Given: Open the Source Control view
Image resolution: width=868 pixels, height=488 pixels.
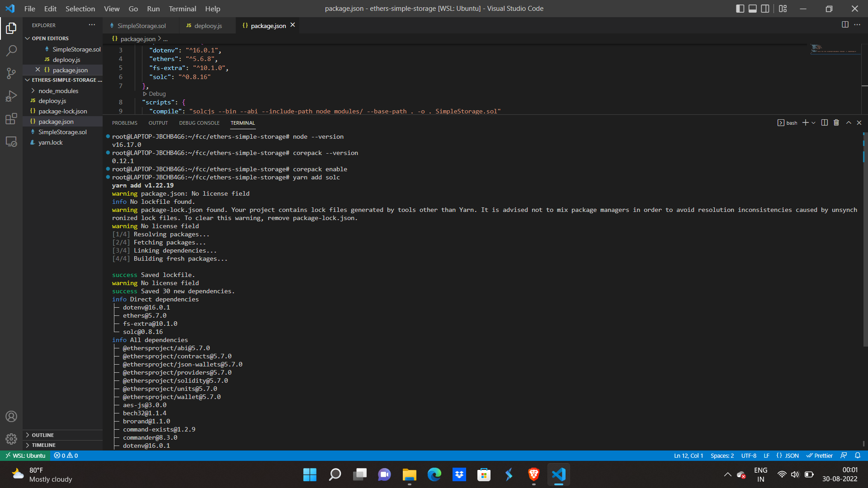Looking at the screenshot, I should 11,73.
